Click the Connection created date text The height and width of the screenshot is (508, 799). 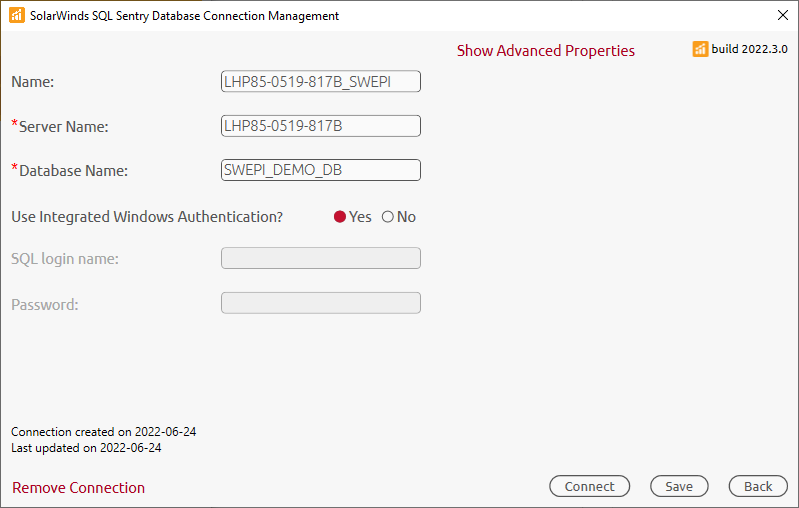[103, 432]
